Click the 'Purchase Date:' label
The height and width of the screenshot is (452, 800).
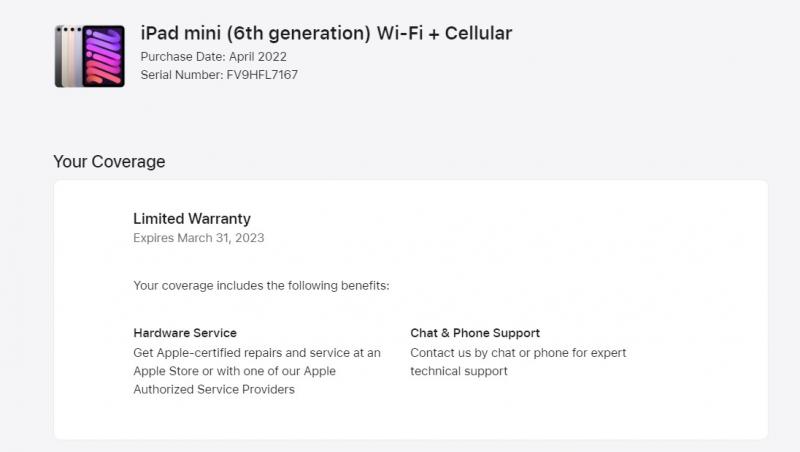coord(183,57)
